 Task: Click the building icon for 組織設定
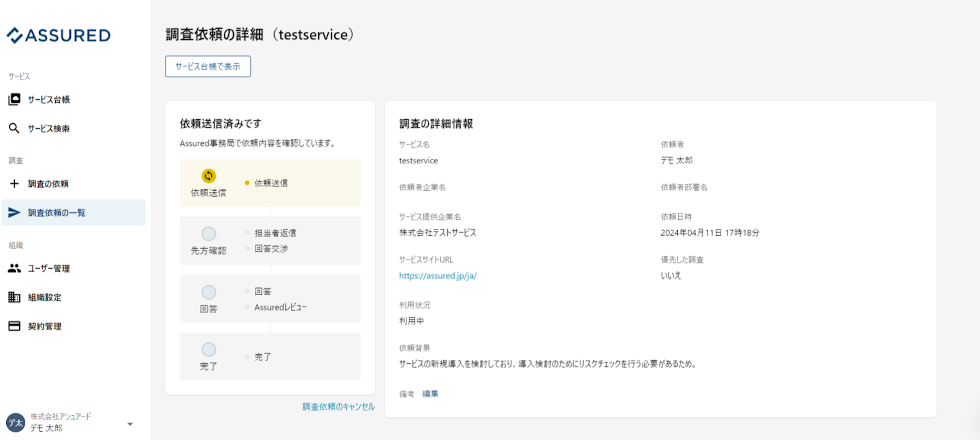click(14, 297)
